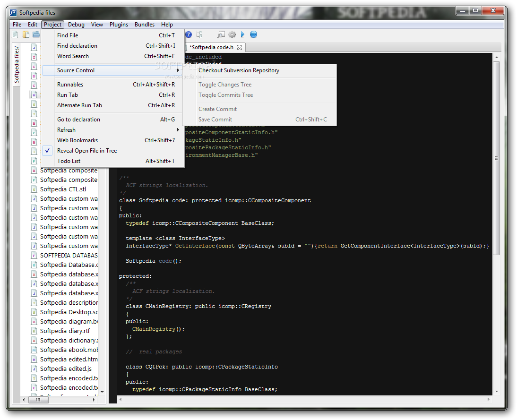Open the Plugins menu

[x=119, y=25]
